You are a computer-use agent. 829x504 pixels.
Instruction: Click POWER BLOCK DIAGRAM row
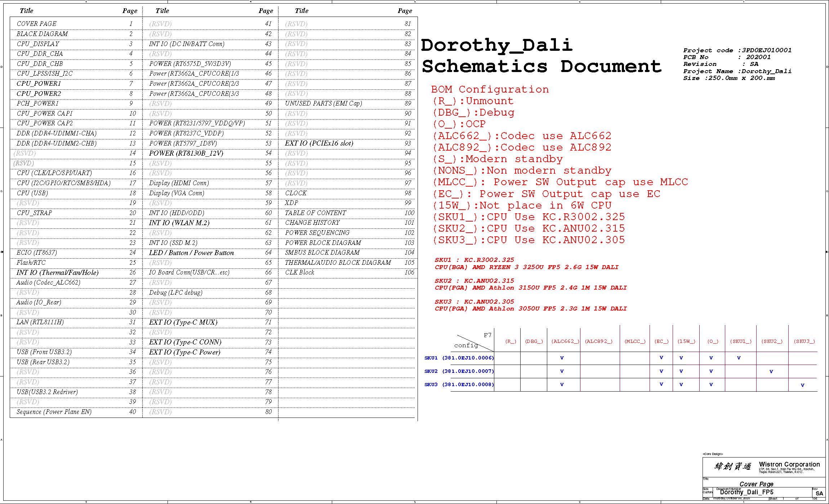(x=323, y=243)
